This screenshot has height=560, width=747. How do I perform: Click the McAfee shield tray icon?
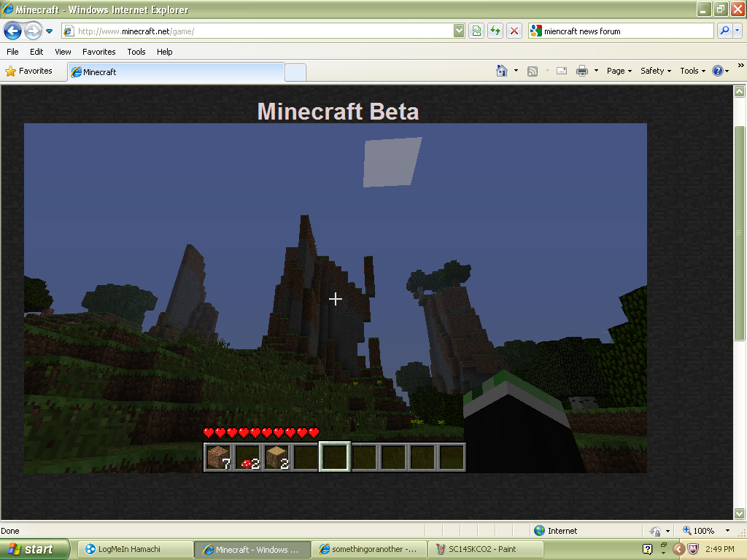coord(693,550)
